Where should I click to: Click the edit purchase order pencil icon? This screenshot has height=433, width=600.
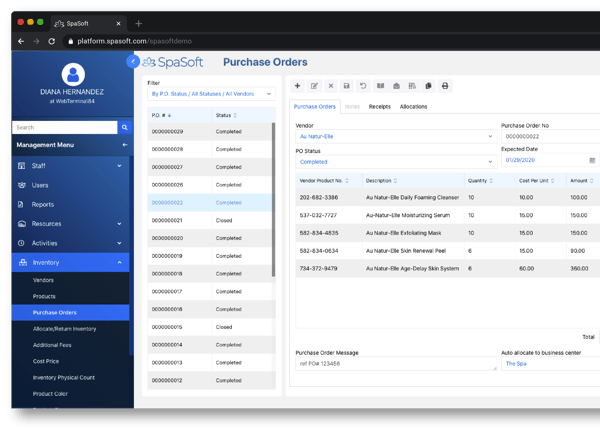(314, 86)
